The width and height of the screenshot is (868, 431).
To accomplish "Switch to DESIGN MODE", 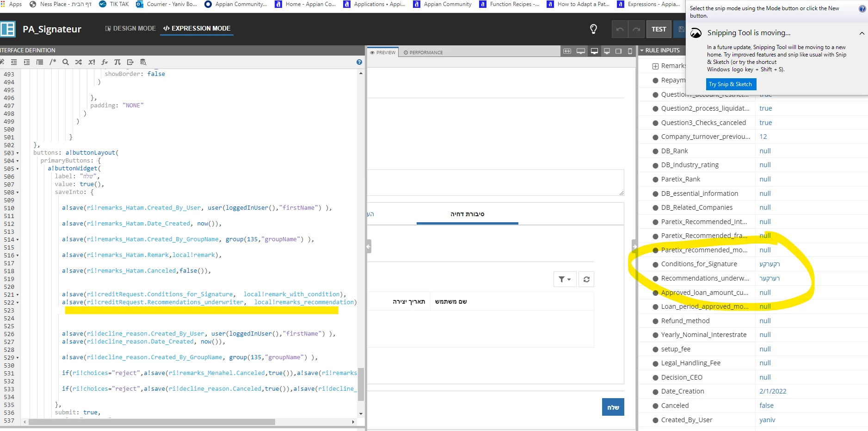I will click(x=131, y=28).
